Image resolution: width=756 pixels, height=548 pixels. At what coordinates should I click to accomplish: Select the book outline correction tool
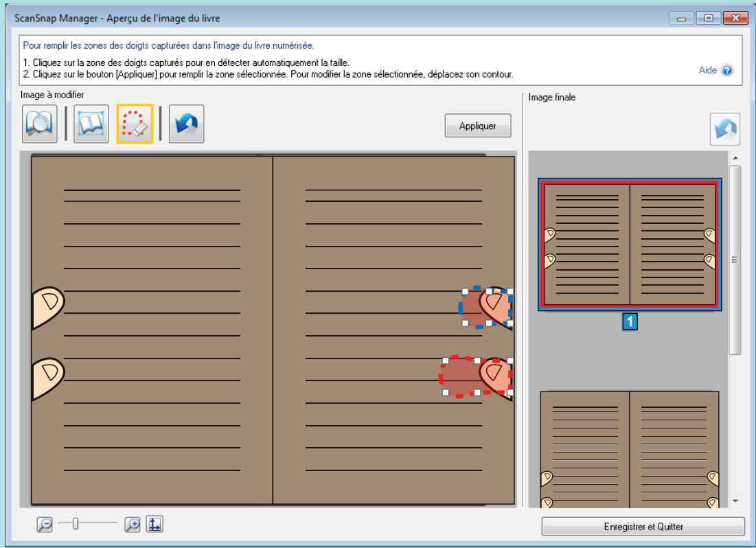click(91, 124)
